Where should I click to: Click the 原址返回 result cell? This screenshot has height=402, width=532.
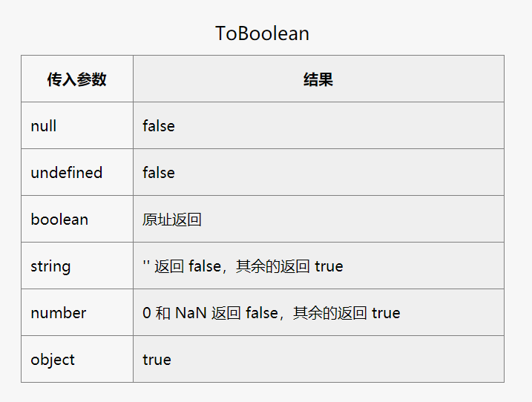coord(318,219)
